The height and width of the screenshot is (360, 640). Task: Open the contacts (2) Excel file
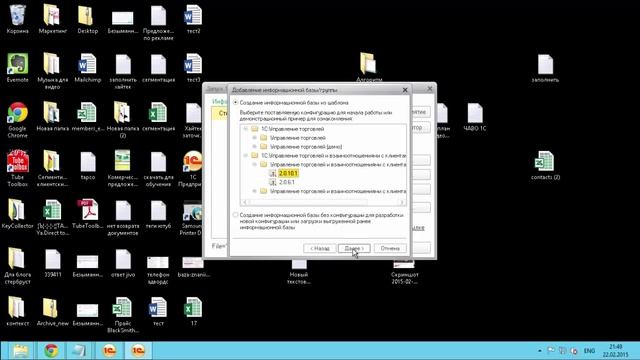point(545,165)
